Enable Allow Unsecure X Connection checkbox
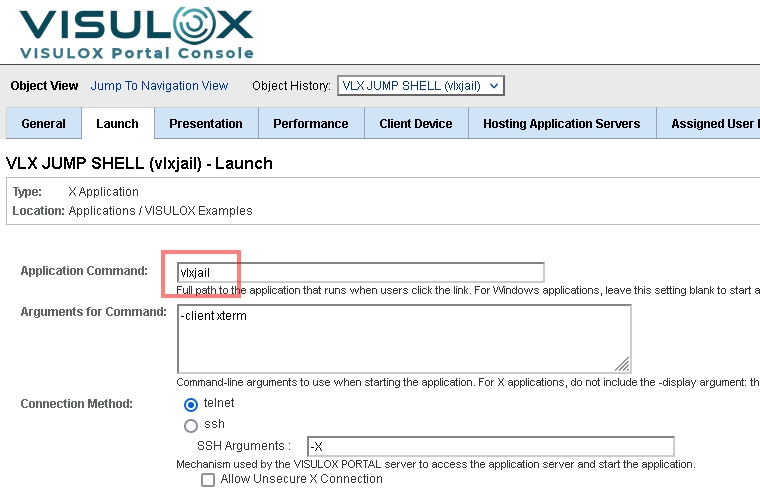The image size is (760, 493). [x=208, y=480]
